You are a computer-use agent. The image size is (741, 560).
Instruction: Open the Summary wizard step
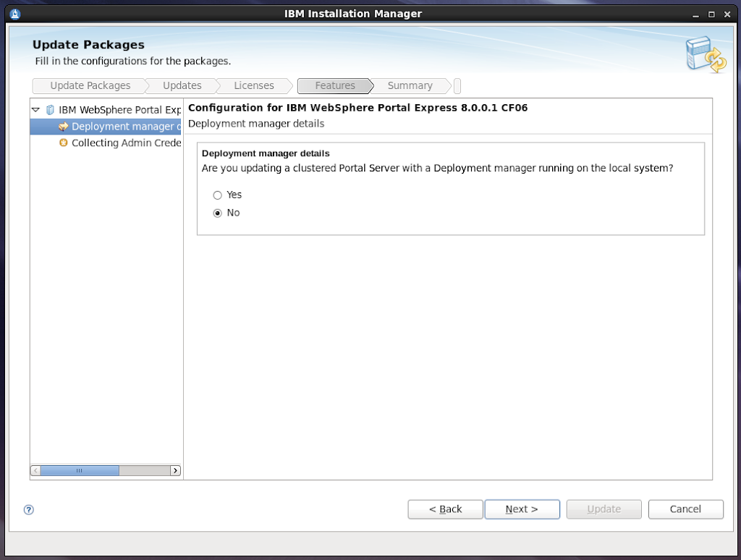pos(410,86)
